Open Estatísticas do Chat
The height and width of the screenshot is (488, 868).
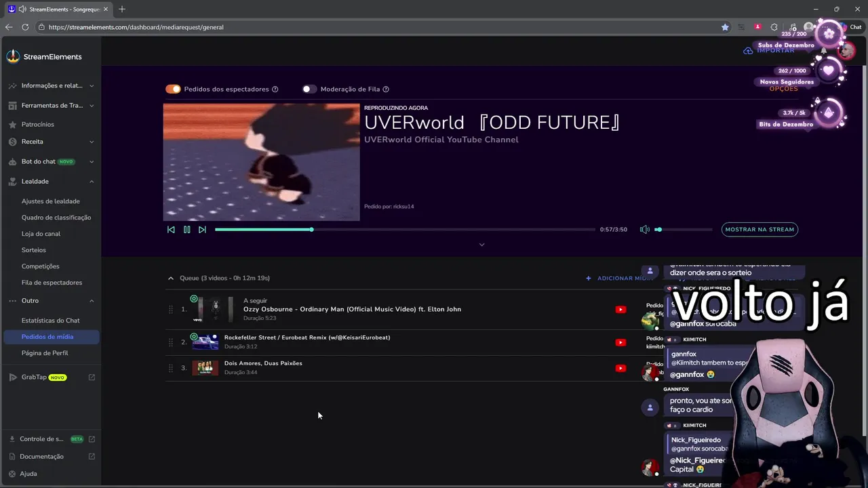pyautogui.click(x=51, y=321)
